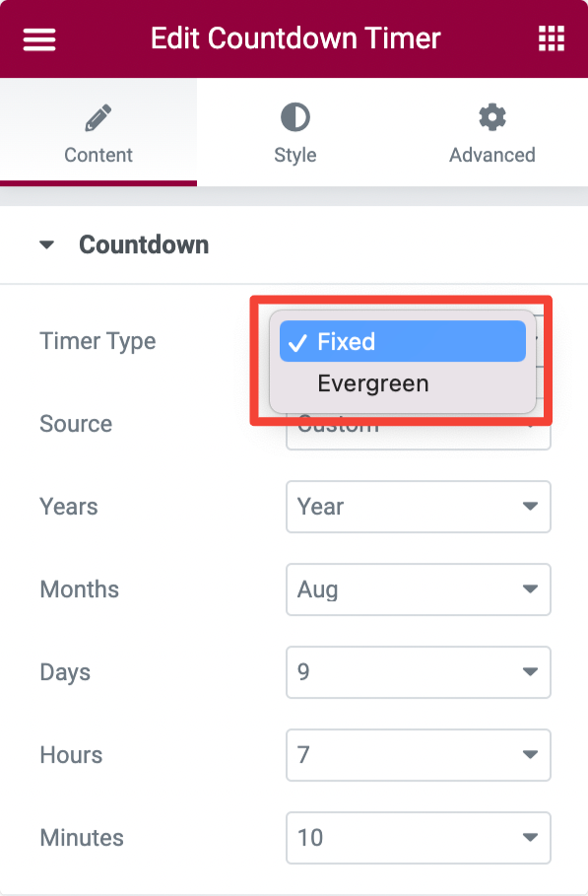Open the Months dropdown showing Aug
The image size is (588, 896).
[418, 589]
